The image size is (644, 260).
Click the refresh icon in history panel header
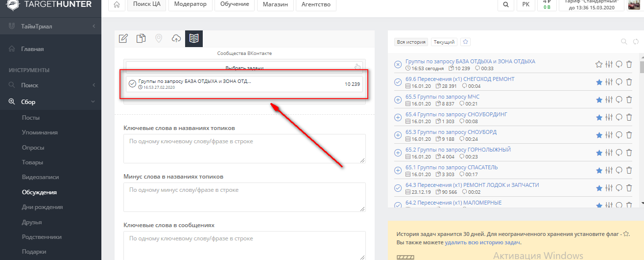coord(636,42)
